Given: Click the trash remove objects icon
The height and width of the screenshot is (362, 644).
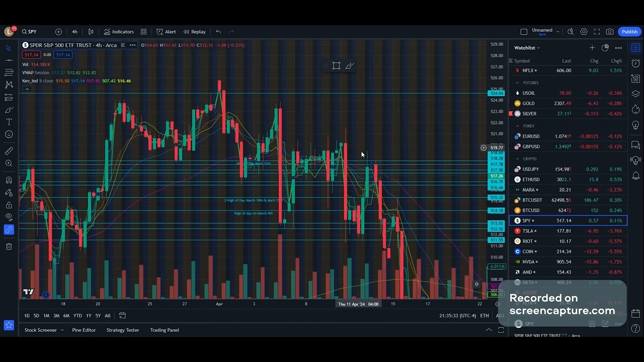Looking at the screenshot, I should (x=9, y=246).
